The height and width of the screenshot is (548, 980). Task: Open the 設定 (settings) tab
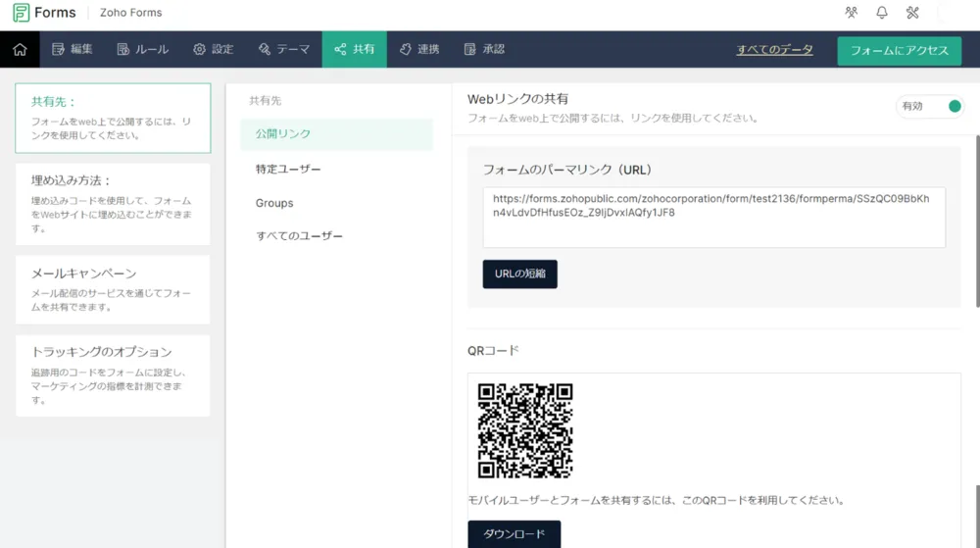[x=213, y=49]
